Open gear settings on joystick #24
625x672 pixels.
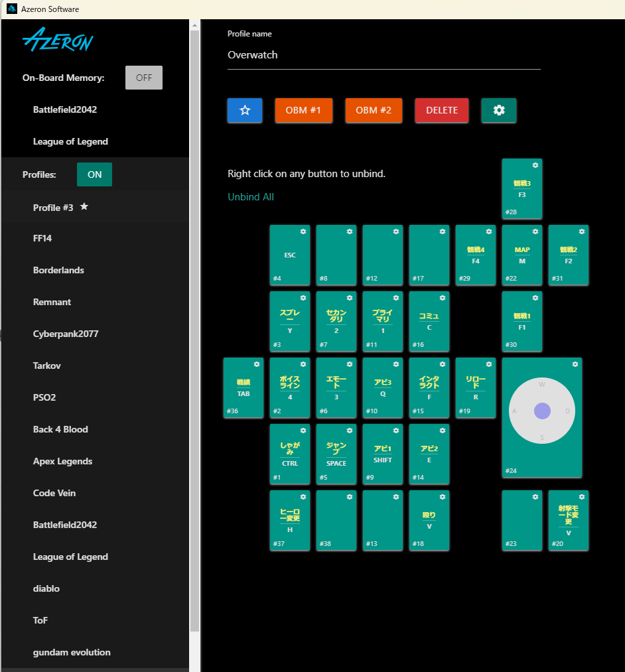tap(575, 364)
